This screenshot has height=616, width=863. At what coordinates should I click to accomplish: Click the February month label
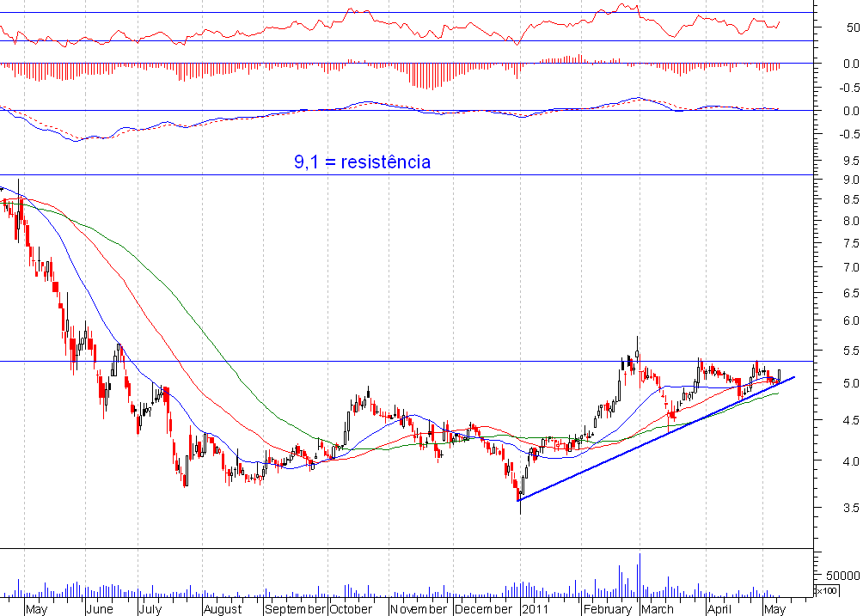coord(608,609)
